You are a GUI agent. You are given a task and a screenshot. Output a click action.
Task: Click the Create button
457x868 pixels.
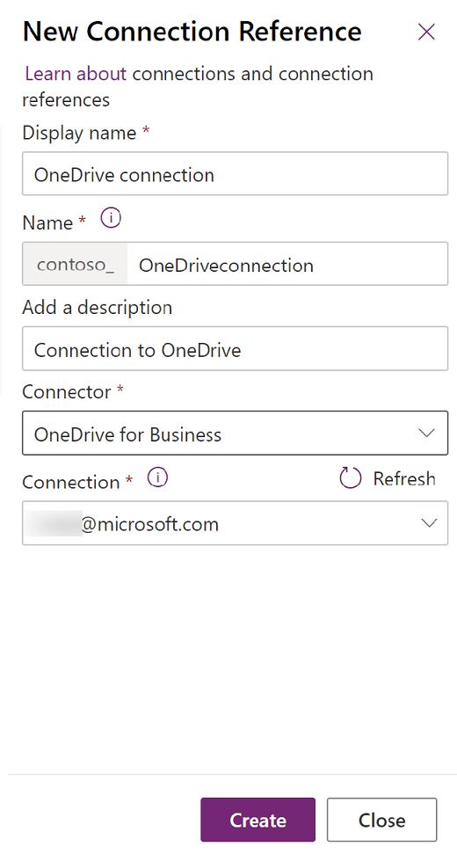coord(258,820)
